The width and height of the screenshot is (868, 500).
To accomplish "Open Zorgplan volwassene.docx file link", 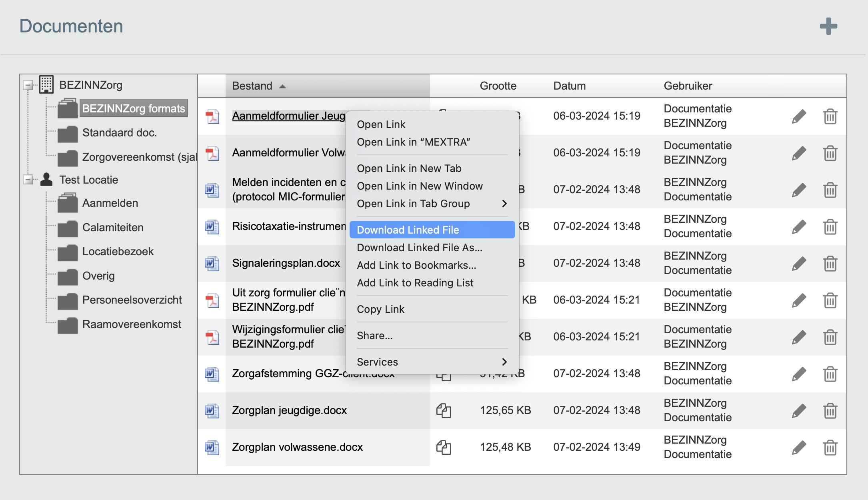I will coord(297,447).
